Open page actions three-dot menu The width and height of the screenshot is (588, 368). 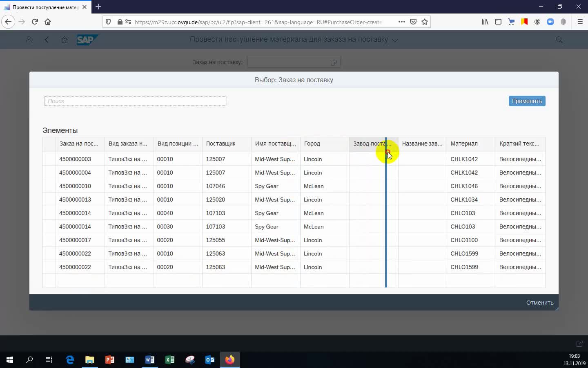[402, 22]
